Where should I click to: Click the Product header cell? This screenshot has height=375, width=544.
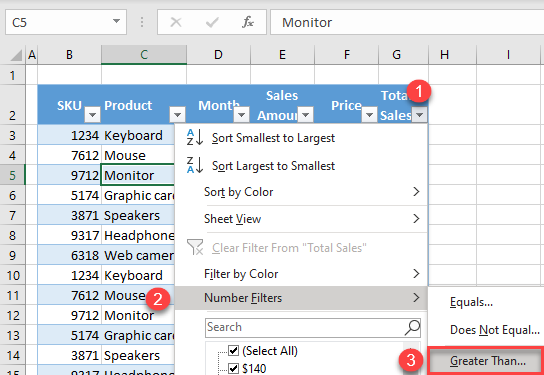coord(144,105)
